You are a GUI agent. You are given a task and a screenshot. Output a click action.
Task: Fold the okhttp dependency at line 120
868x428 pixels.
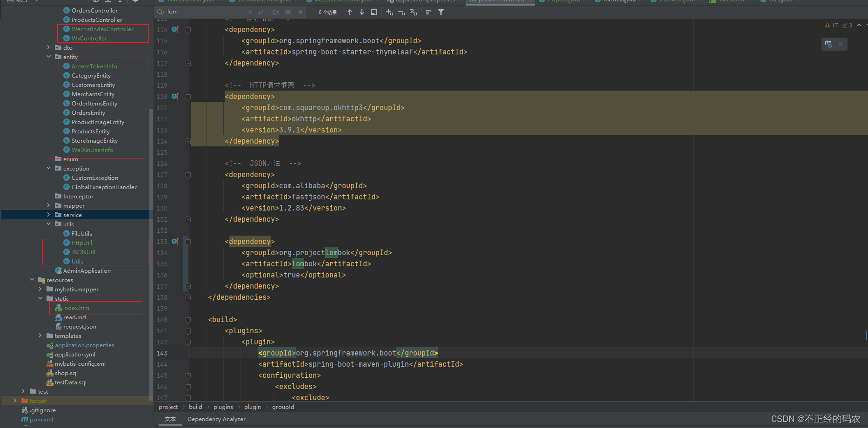pos(188,97)
